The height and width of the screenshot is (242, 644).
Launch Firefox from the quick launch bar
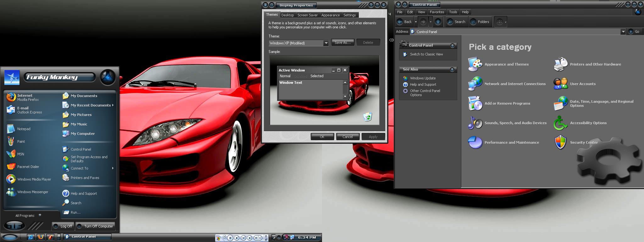coord(41,237)
